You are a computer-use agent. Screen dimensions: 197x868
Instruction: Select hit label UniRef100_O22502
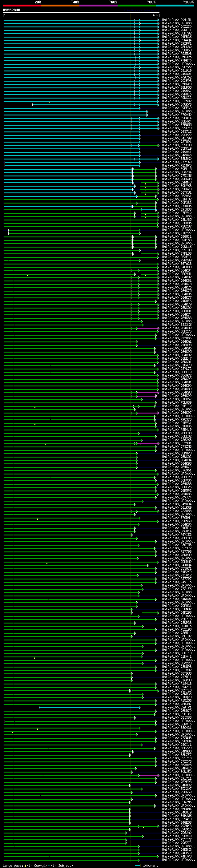177,101
